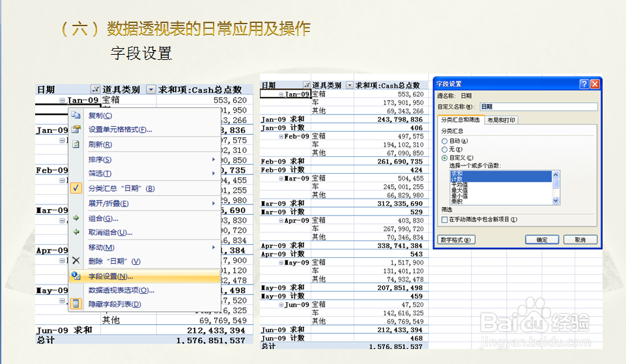The image size is (626, 364).
Task: Collapse Mar-09 group in middle pivot table
Action: pyautogui.click(x=281, y=178)
